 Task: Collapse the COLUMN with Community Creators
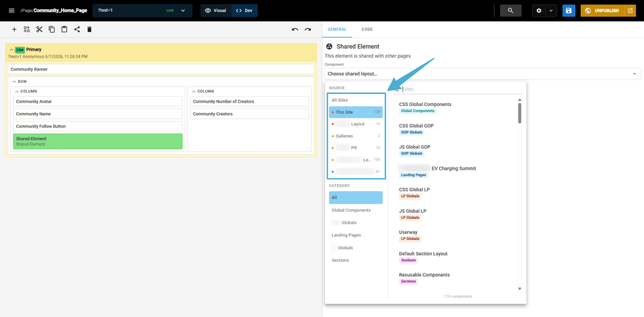194,91
